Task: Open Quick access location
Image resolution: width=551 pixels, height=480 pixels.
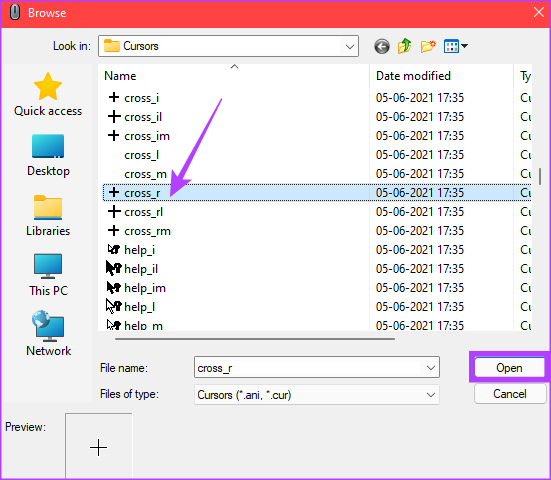Action: [x=48, y=94]
